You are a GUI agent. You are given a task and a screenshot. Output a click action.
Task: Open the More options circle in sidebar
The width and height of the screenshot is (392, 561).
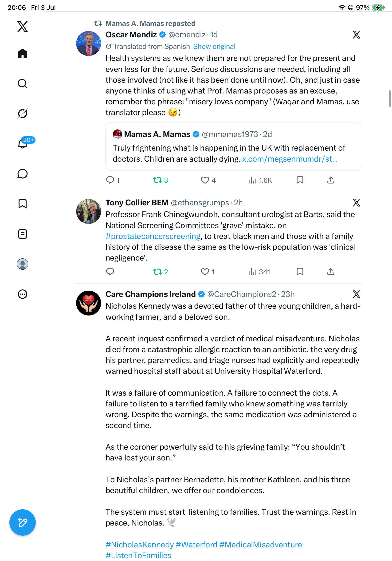(x=23, y=294)
